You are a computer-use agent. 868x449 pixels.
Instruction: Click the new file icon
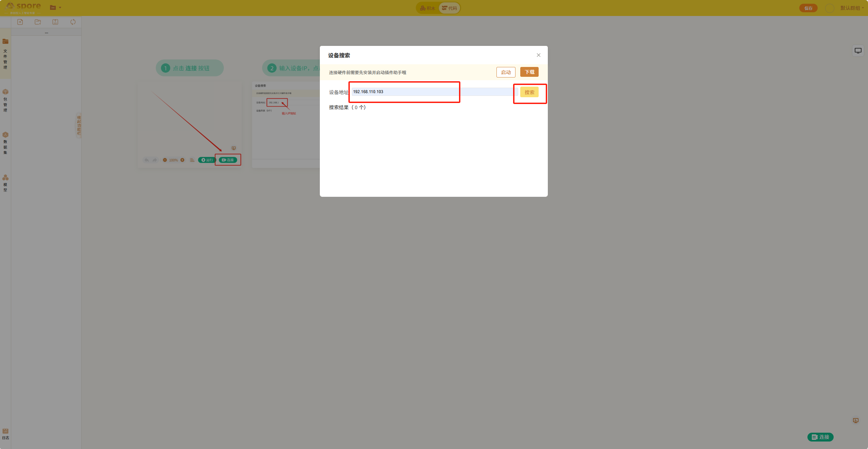(x=20, y=22)
